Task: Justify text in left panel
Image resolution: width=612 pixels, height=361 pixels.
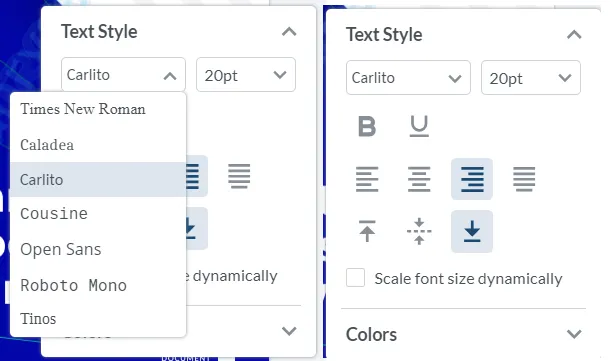Action: [x=239, y=176]
